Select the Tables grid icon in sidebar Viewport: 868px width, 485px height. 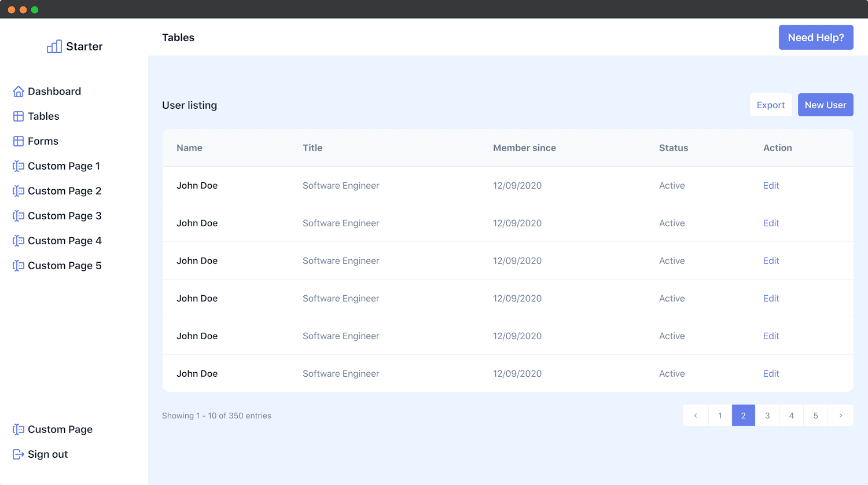click(x=18, y=116)
